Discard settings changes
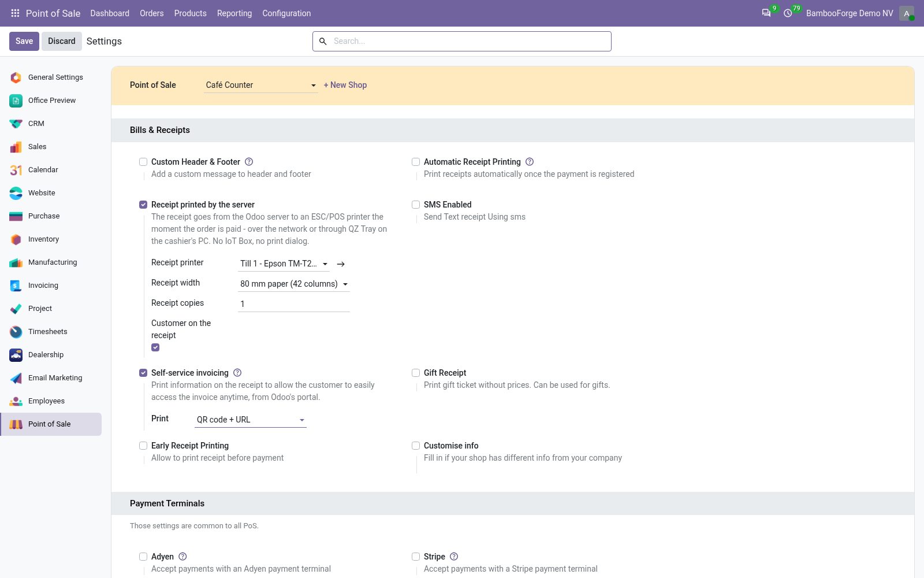The image size is (924, 578). [x=62, y=41]
